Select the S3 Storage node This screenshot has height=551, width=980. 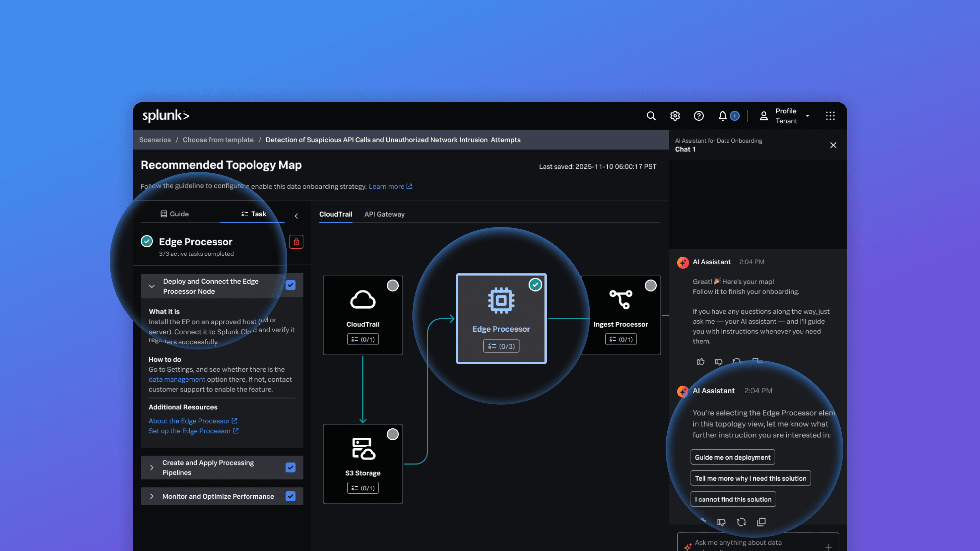tap(363, 464)
